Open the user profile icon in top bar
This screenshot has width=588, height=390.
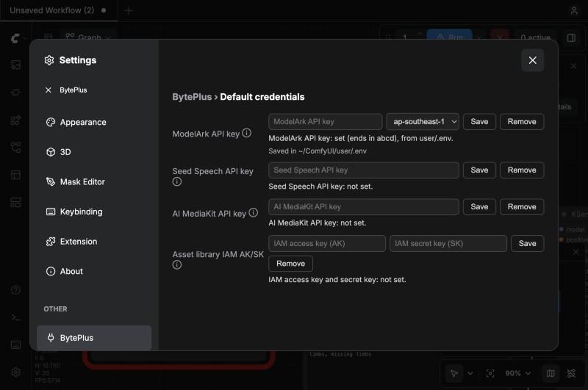574,10
